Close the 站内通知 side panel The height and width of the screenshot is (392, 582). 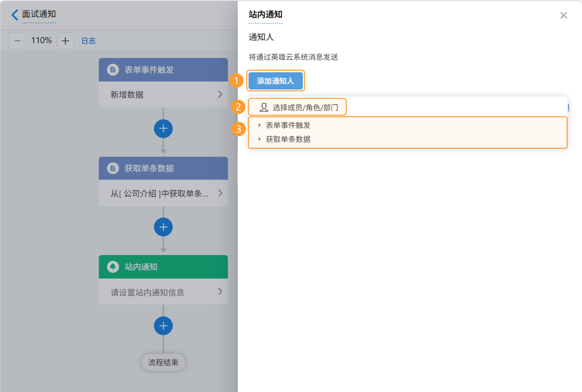pyautogui.click(x=563, y=16)
